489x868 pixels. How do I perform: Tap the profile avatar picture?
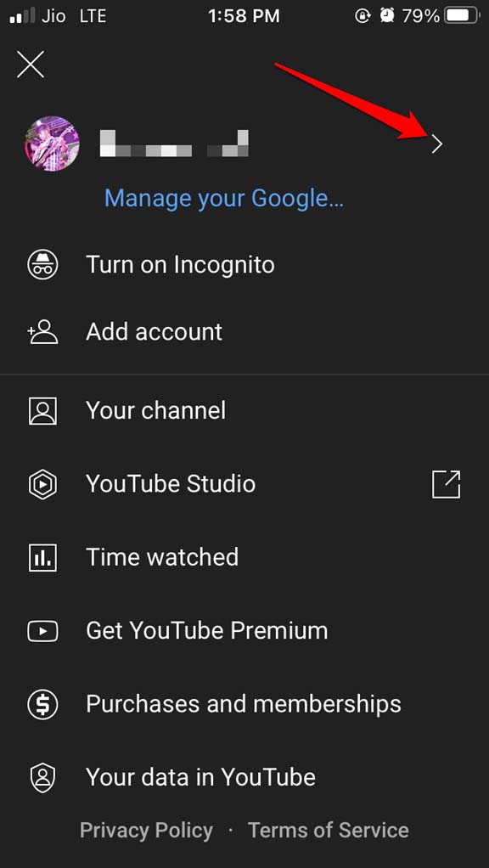pyautogui.click(x=52, y=144)
